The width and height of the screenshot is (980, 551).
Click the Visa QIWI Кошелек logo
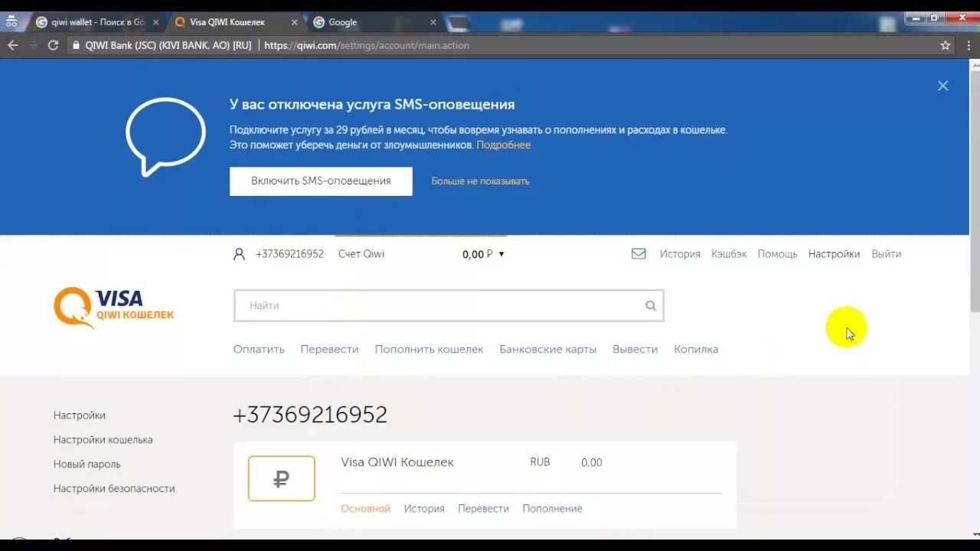pyautogui.click(x=113, y=307)
